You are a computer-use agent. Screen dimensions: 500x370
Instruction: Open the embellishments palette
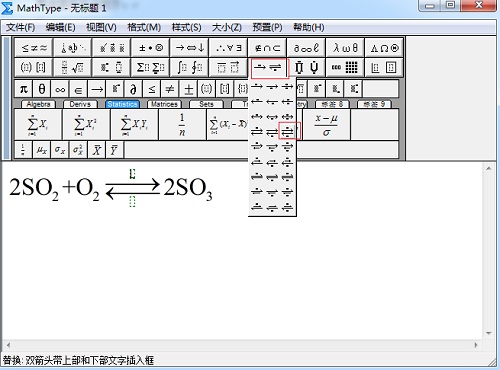112,48
